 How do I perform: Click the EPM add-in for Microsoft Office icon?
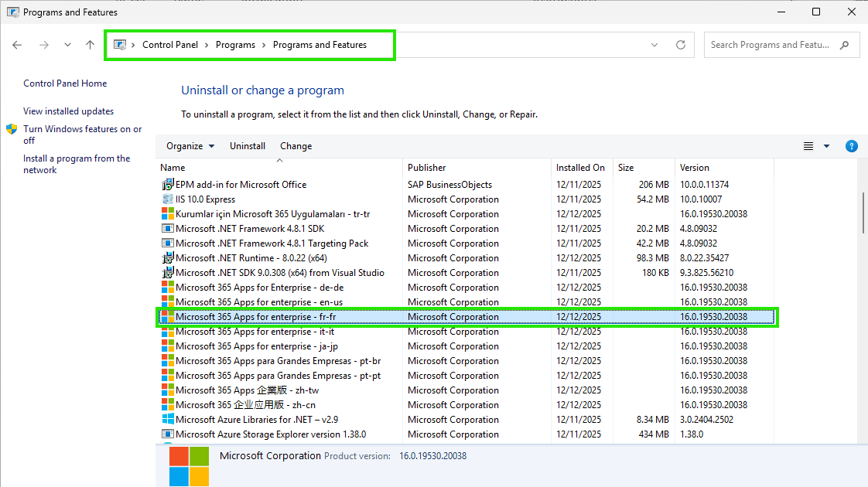[167, 184]
